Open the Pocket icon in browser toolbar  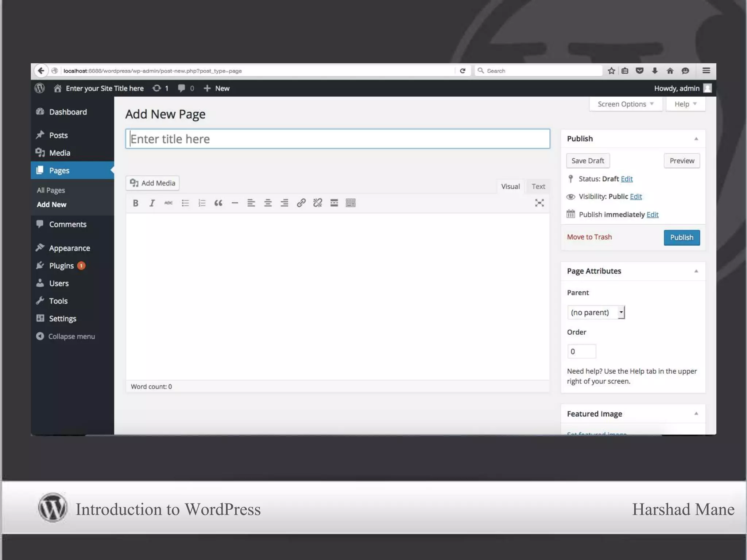(x=639, y=71)
